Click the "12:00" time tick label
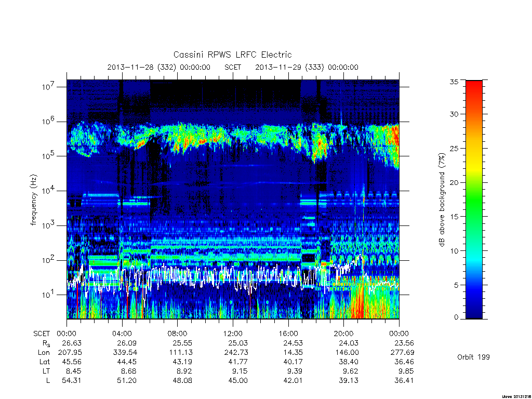The width and height of the screenshot is (532, 399). pos(233,334)
